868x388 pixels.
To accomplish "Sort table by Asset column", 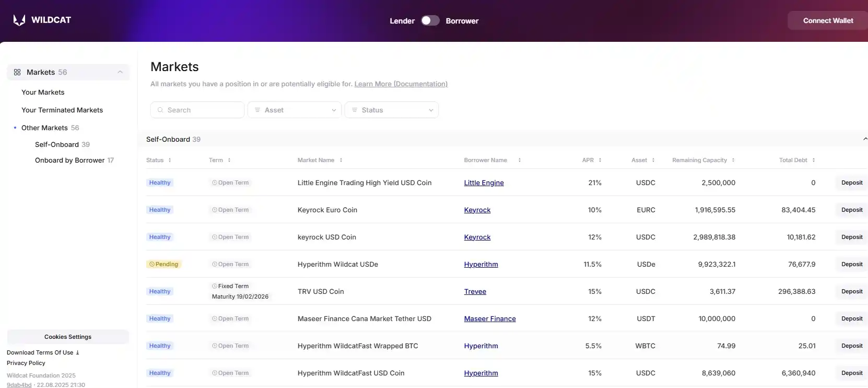I will [x=653, y=160].
